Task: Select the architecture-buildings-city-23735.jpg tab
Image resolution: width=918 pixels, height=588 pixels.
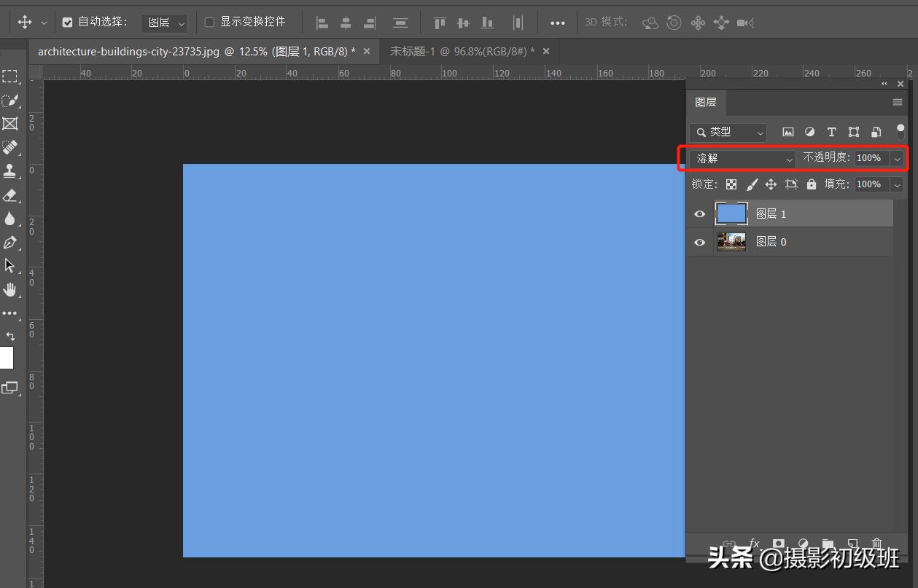Action: tap(196, 51)
